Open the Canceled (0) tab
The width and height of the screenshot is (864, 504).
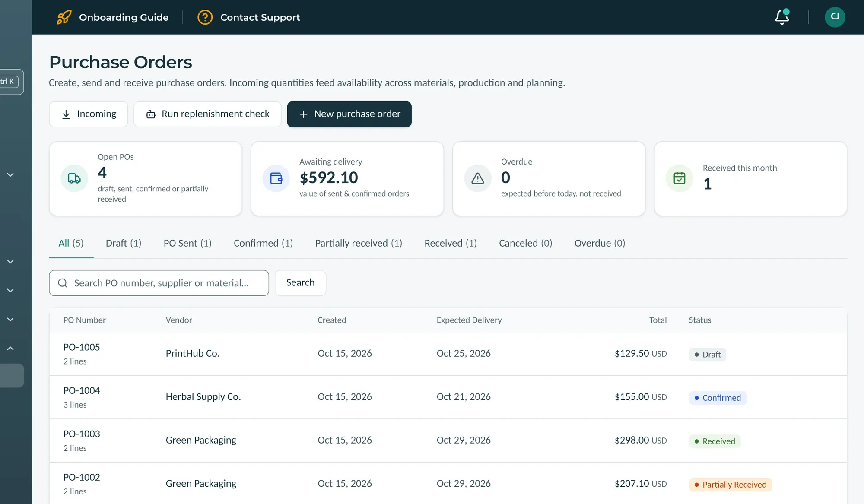pyautogui.click(x=525, y=243)
